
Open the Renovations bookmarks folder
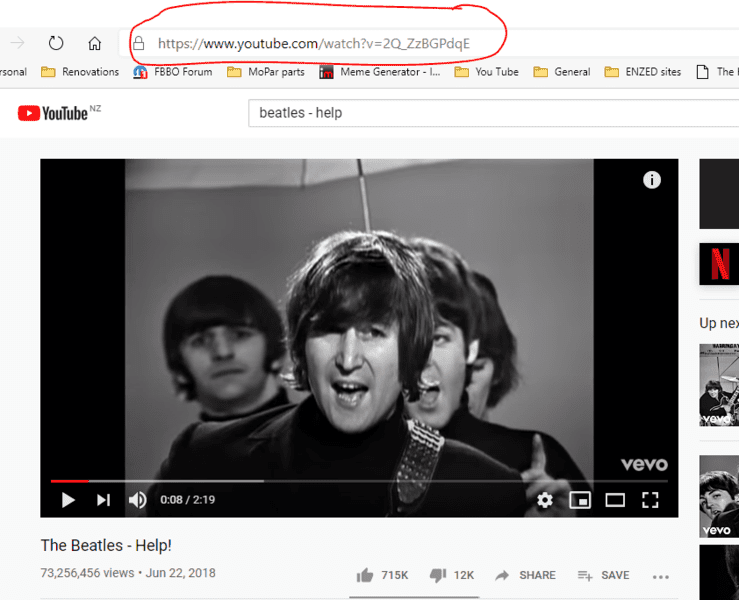pyautogui.click(x=80, y=72)
